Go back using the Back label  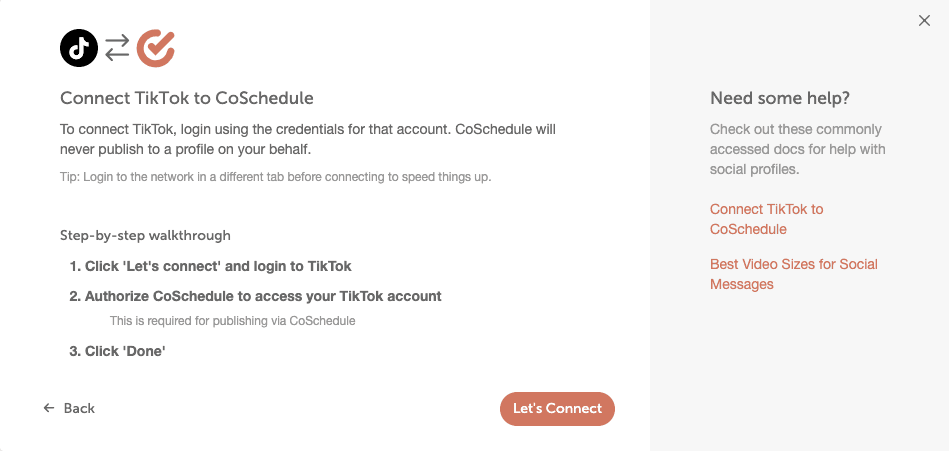coord(79,408)
